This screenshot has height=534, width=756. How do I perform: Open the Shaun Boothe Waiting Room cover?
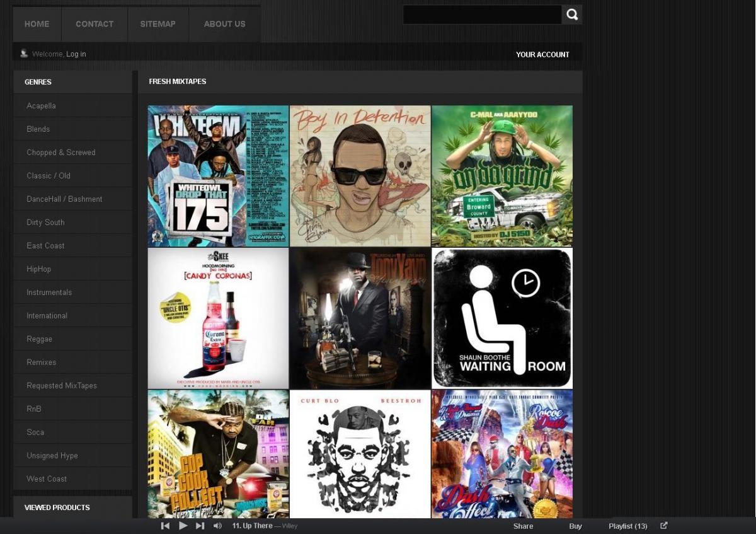[x=502, y=318]
